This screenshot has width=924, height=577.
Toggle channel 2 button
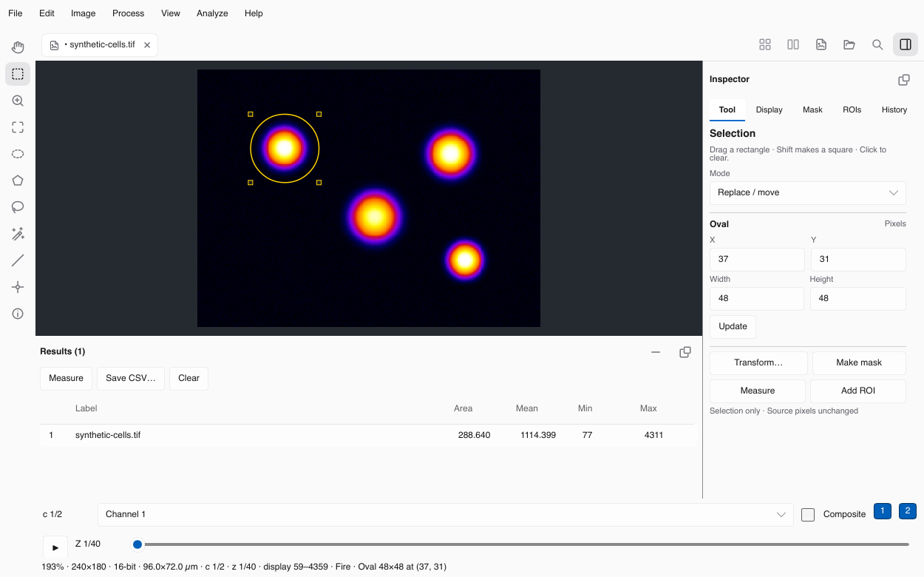[x=908, y=511]
